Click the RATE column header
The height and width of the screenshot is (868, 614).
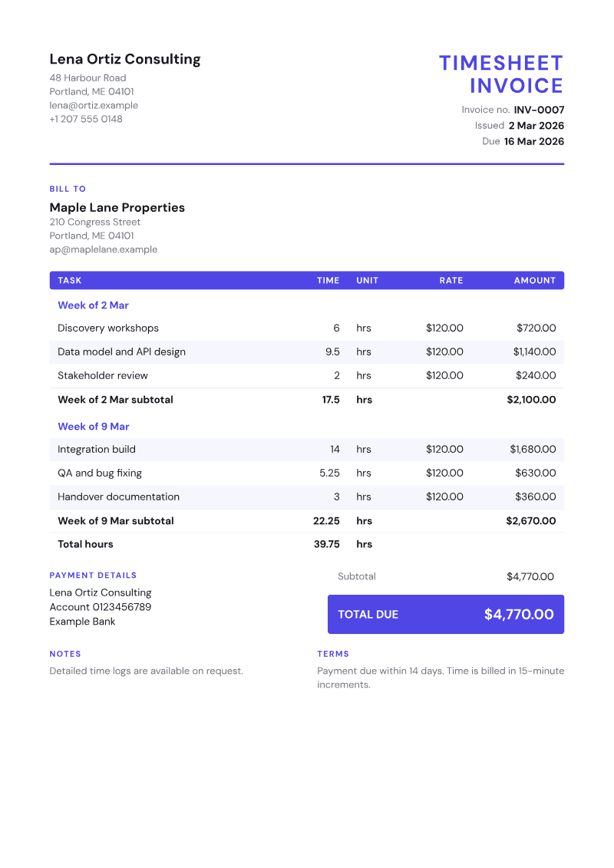(x=451, y=281)
